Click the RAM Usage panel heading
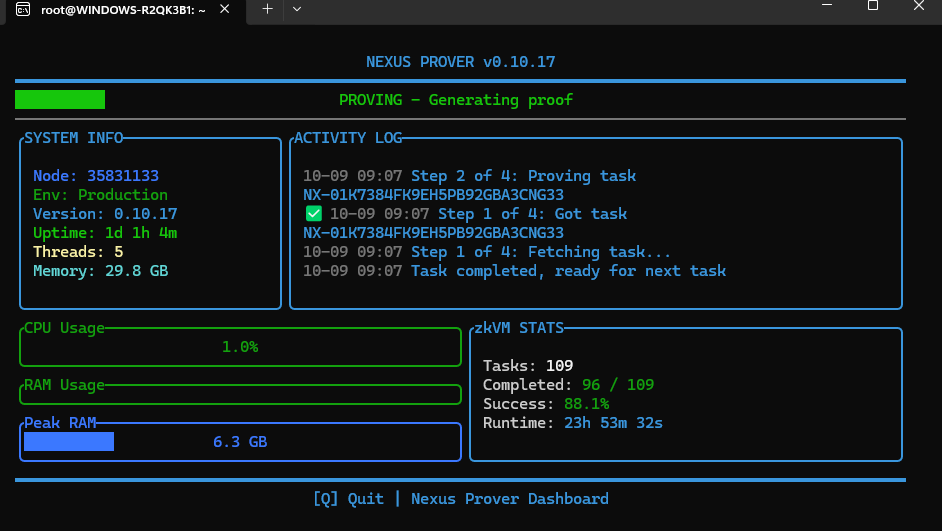 point(64,385)
